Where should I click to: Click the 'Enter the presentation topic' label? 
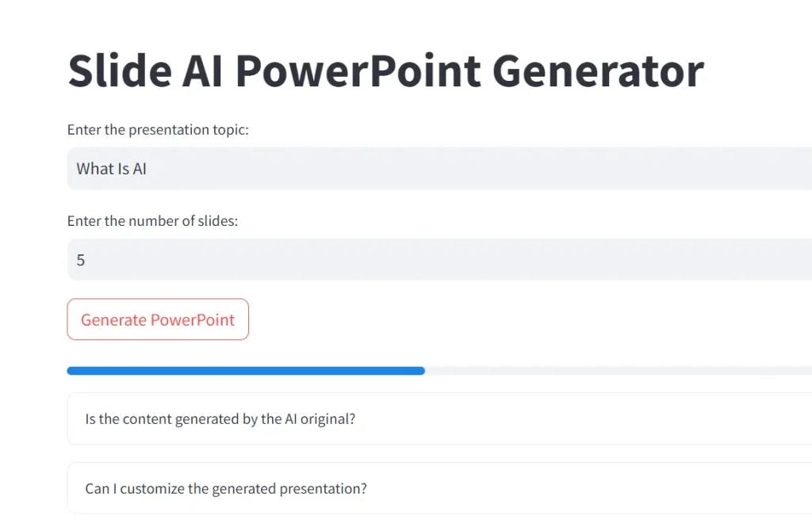pos(158,129)
